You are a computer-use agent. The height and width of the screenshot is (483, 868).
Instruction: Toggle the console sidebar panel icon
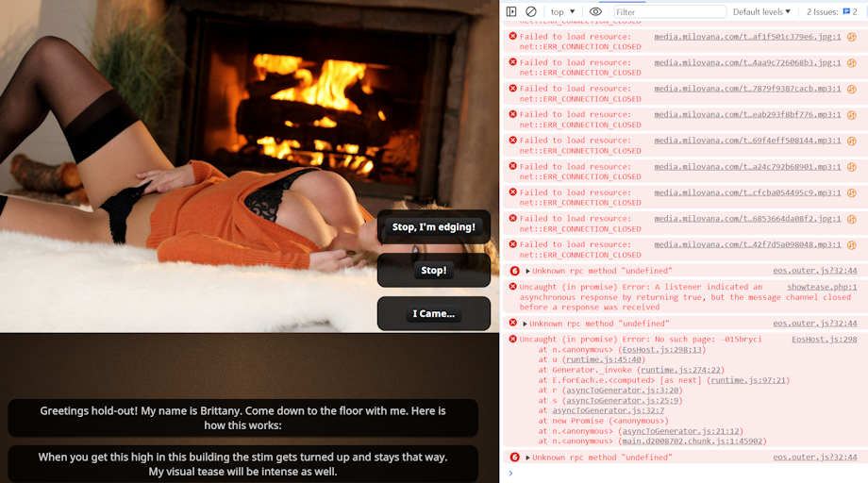pos(511,11)
